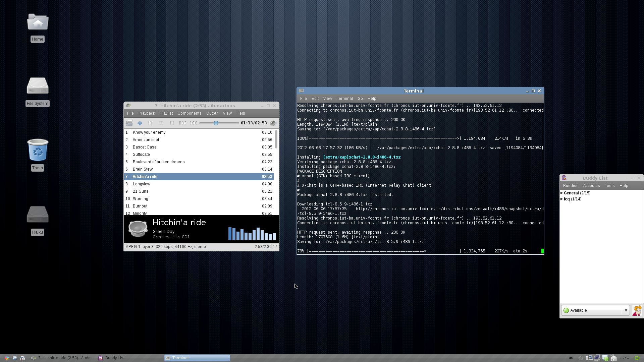Click the mail launcher icon in panel

23,358
